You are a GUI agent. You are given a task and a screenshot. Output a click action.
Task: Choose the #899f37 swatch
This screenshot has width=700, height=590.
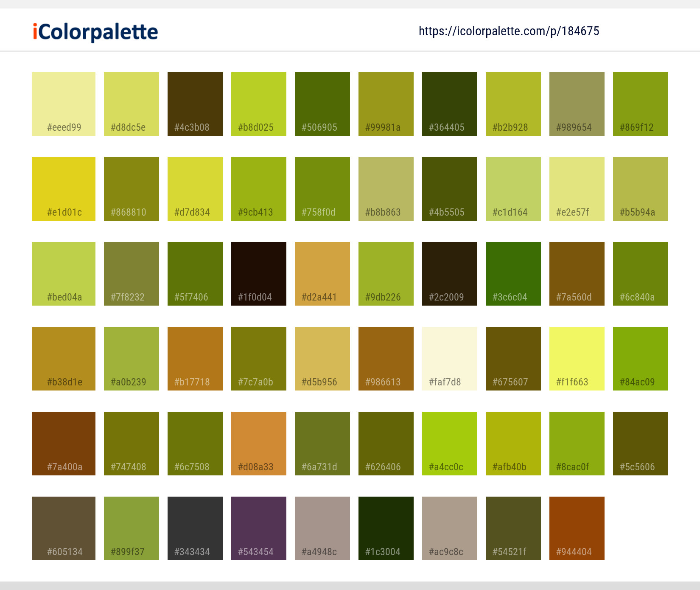132,528
